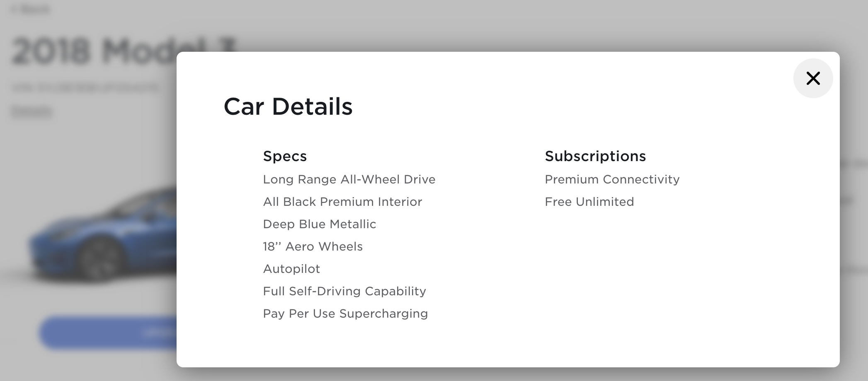Select Pay Per Use Supercharging line
Screen dimensions: 868x381
pyautogui.click(x=345, y=313)
